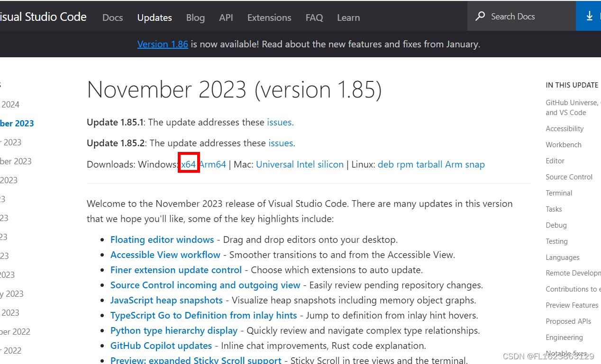This screenshot has height=364, width=601.
Task: Click the blue download arrow button
Action: [x=589, y=16]
